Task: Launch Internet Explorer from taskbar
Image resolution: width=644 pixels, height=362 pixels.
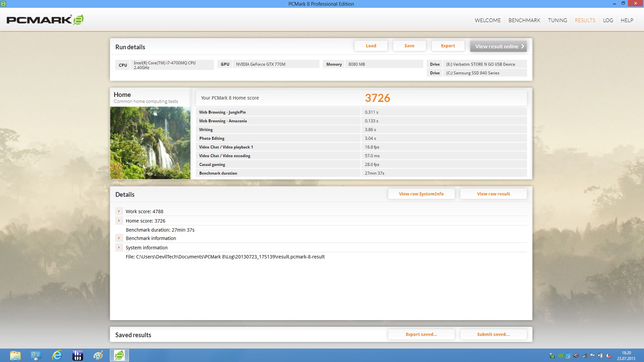Action: 57,355
